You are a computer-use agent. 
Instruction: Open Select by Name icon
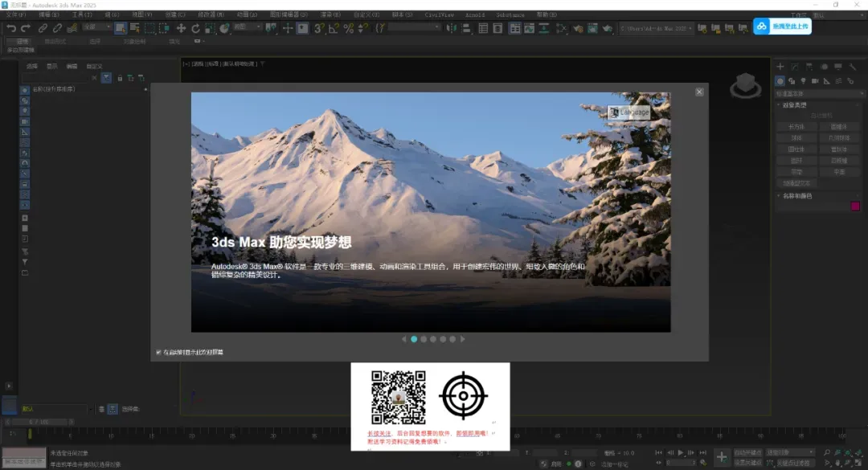tap(134, 28)
